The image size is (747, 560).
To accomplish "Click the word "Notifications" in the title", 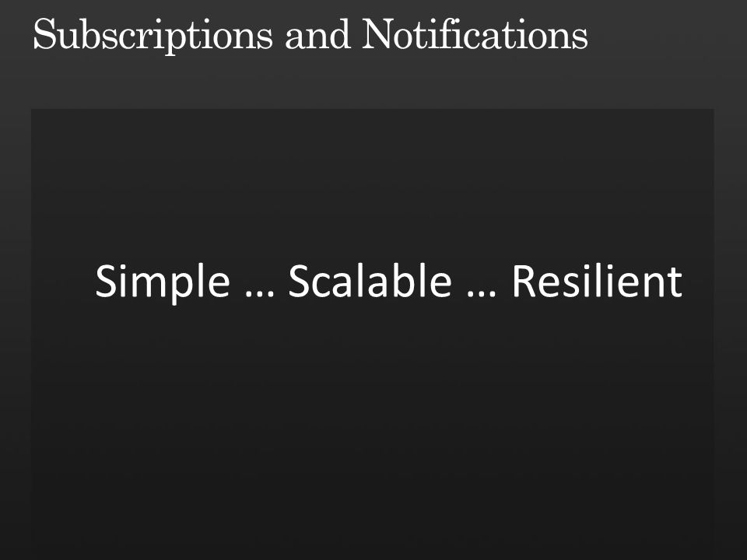I will [x=475, y=33].
